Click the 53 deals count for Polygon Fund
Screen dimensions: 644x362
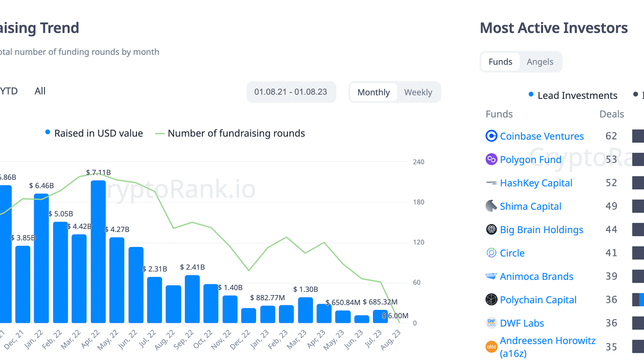[611, 159]
